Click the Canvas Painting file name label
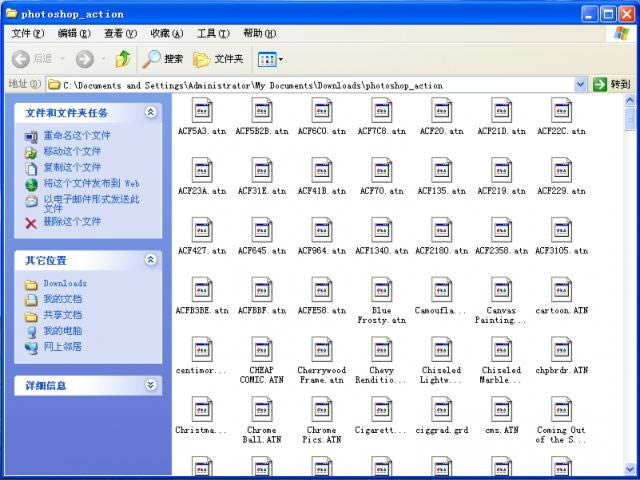This screenshot has height=480, width=640. click(x=501, y=316)
